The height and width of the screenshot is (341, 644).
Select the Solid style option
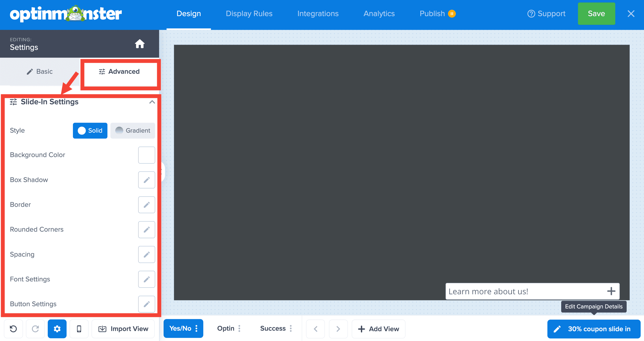tap(90, 131)
